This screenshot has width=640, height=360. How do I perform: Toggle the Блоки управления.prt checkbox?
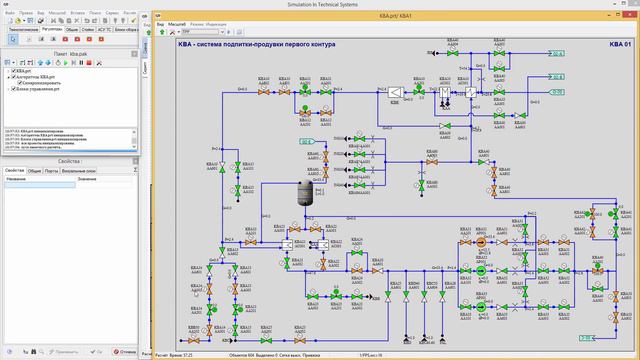click(x=13, y=89)
